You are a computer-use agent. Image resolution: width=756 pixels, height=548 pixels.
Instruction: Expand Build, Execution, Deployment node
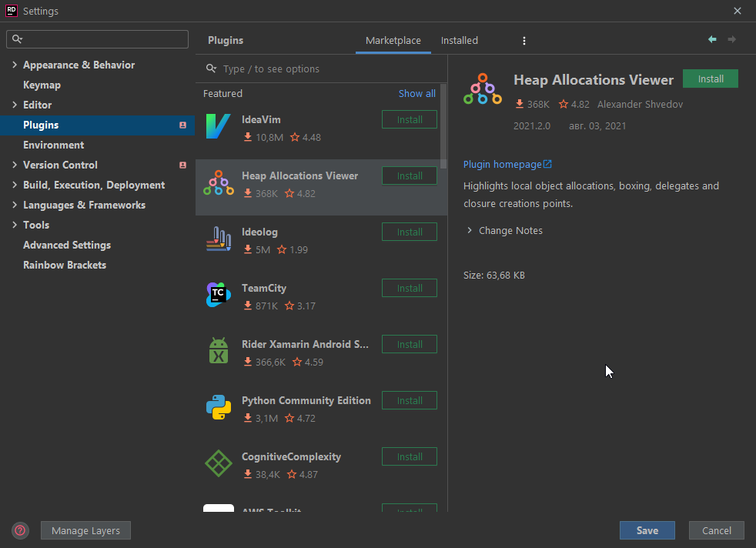[x=15, y=185]
